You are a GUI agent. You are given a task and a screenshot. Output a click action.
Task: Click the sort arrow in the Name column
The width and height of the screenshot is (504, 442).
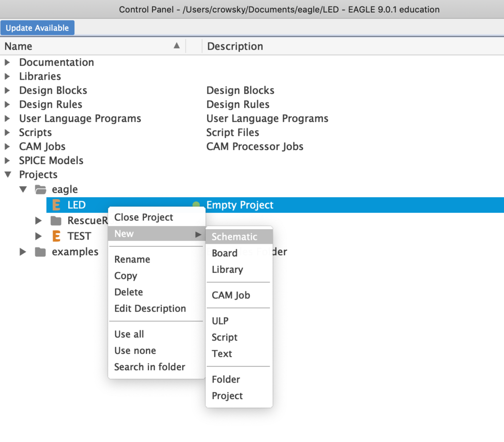tap(177, 46)
